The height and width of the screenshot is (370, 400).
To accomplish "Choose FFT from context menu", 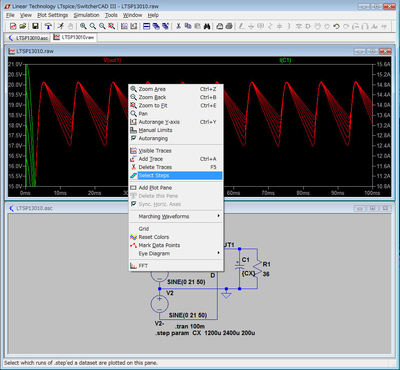I will [176, 266].
